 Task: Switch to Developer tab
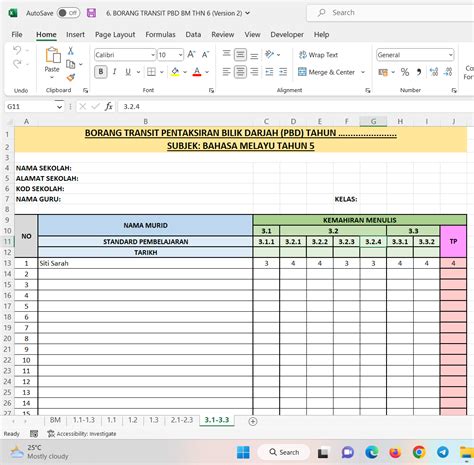pyautogui.click(x=287, y=34)
